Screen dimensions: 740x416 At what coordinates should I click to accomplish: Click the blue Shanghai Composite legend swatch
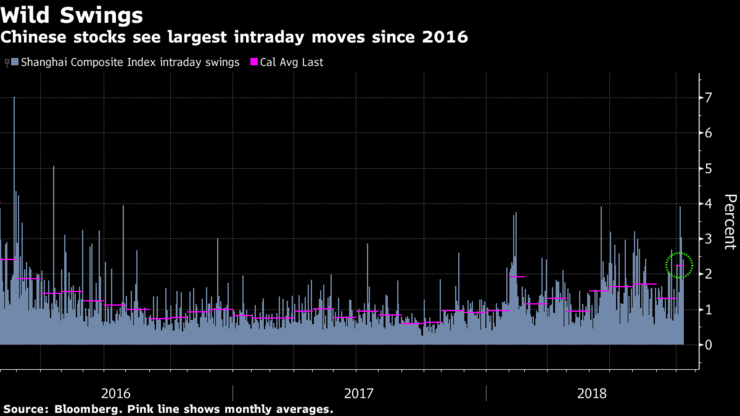point(15,62)
